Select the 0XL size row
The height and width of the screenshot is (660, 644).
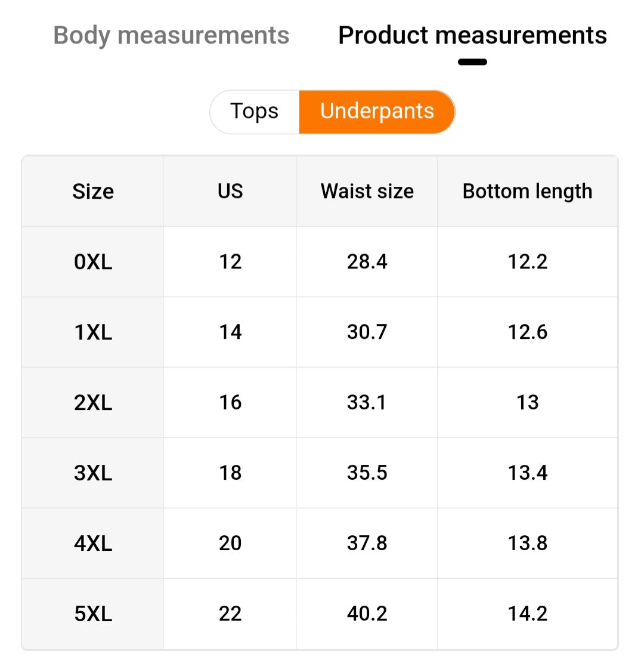tap(93, 262)
